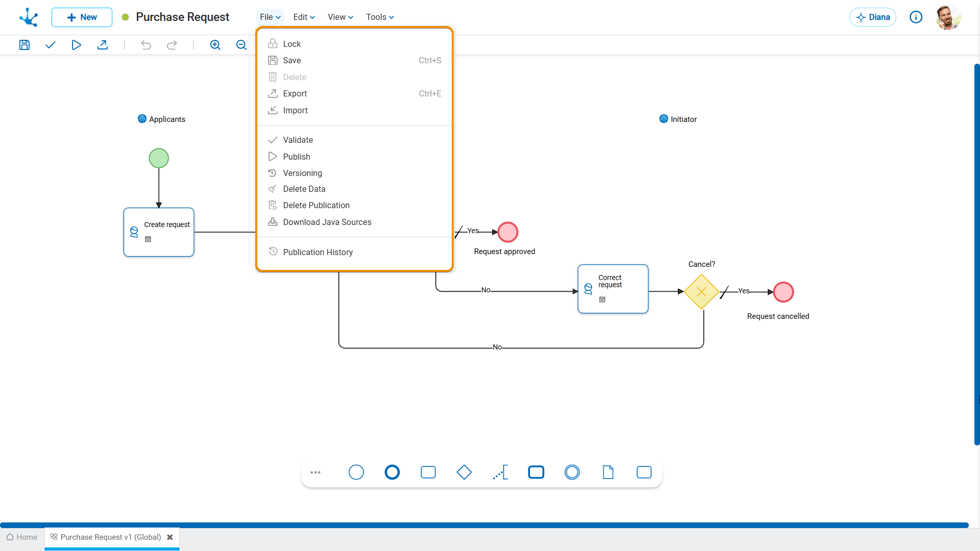
Task: Select the start event circle shape
Action: 356,472
